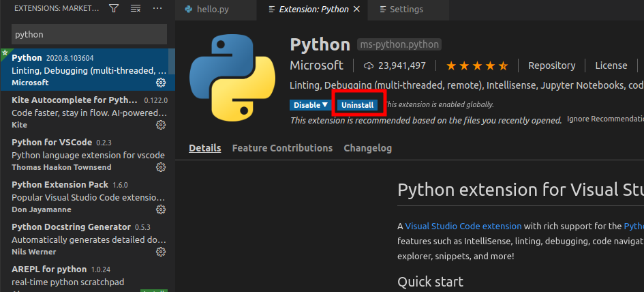
Task: Click the download count icon
Action: click(x=369, y=65)
